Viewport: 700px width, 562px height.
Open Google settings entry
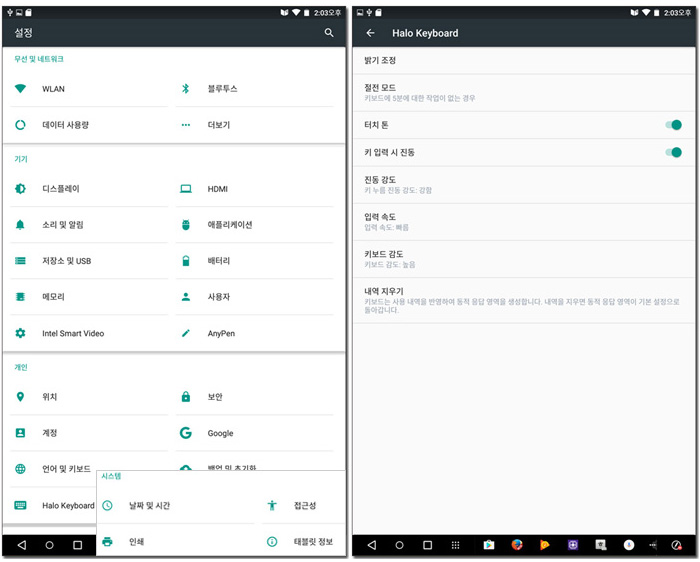point(254,433)
